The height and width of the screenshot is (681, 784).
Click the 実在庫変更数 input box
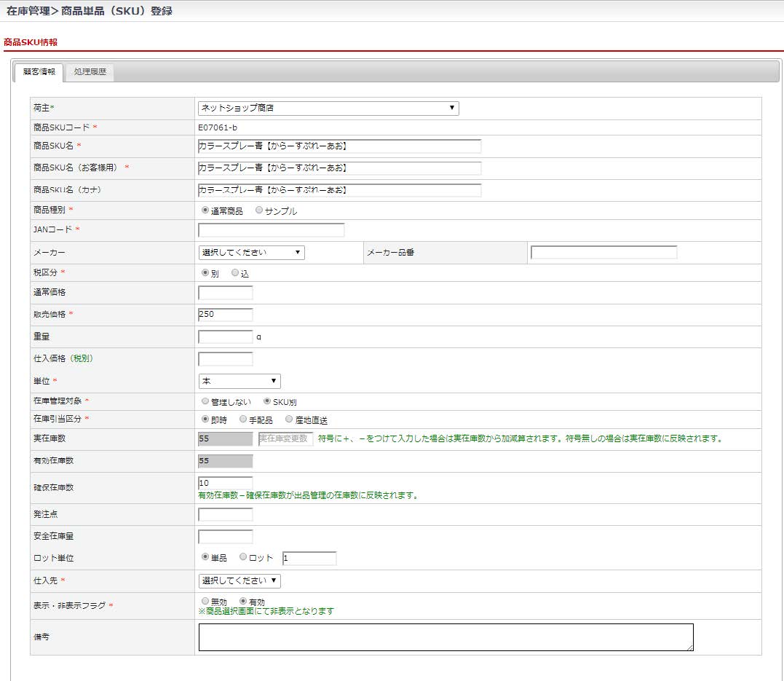(285, 439)
